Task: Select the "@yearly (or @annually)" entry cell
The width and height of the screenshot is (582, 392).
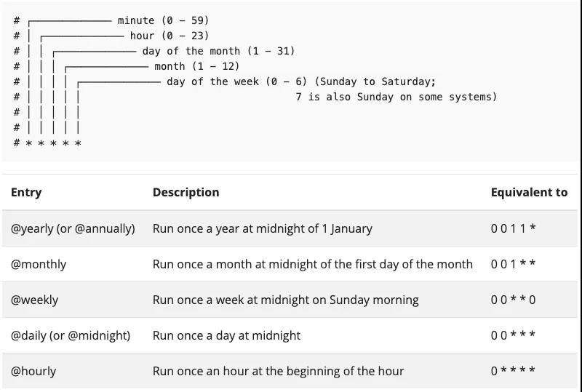Action: pyautogui.click(x=73, y=228)
